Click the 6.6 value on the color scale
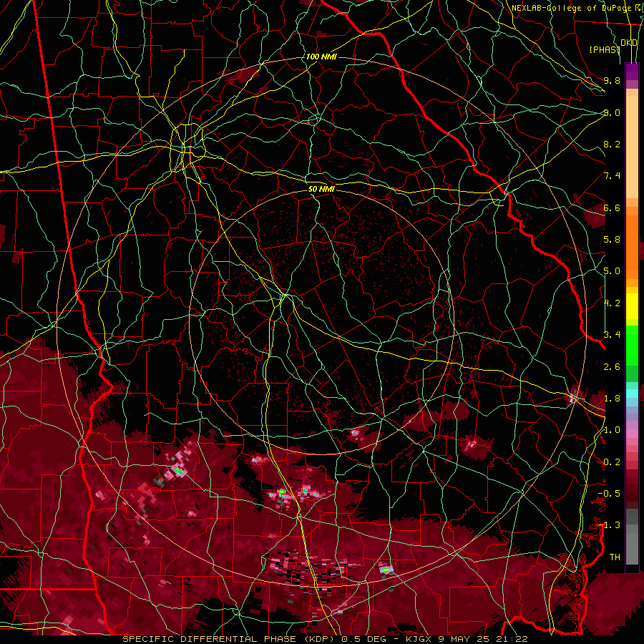 (612, 208)
